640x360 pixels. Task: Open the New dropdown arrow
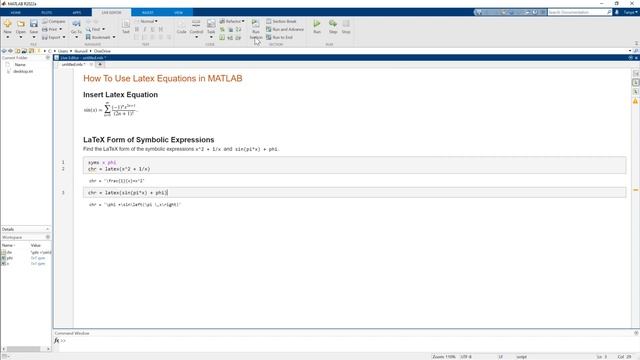7,37
